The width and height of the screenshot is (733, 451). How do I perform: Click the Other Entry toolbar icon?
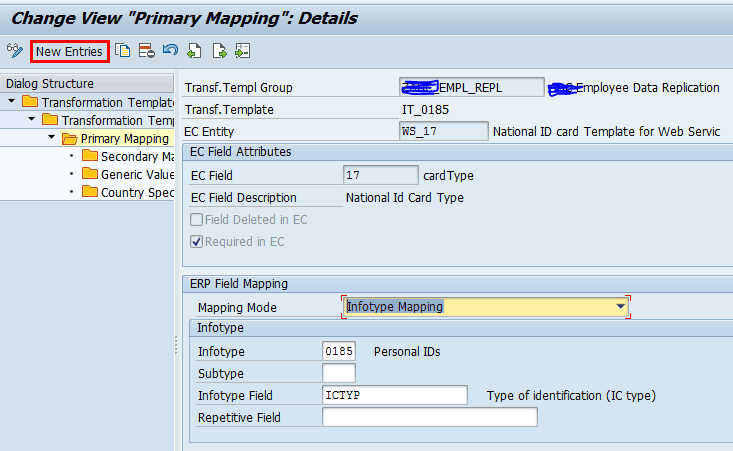click(242, 51)
